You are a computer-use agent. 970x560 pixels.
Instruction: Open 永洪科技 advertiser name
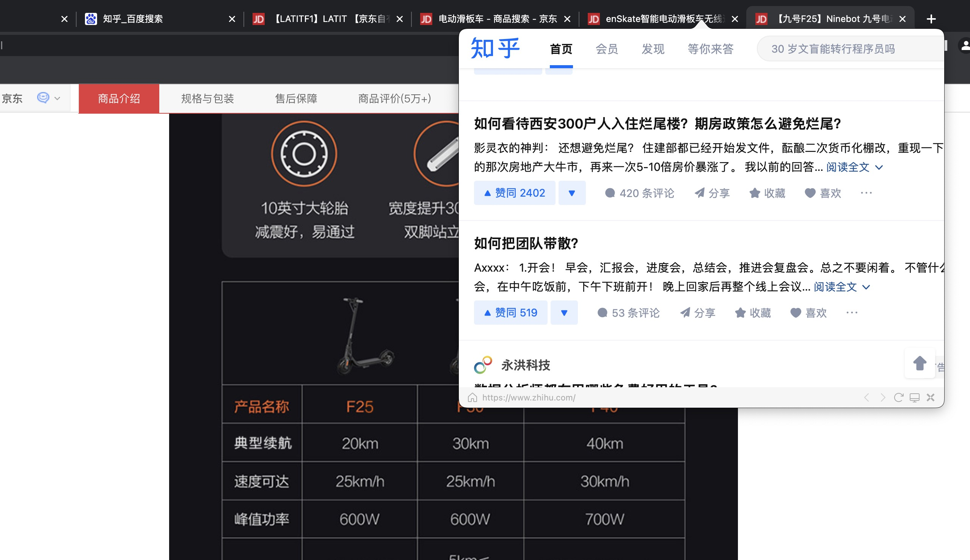pyautogui.click(x=526, y=364)
